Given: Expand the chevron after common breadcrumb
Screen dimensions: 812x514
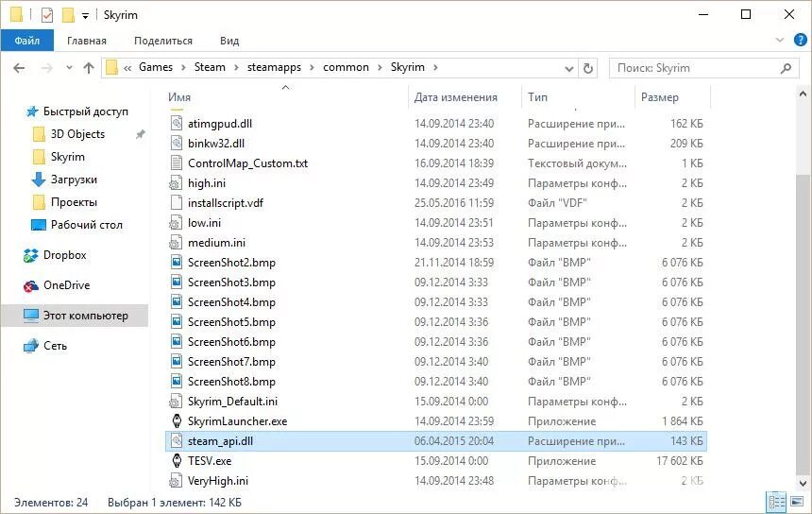Looking at the screenshot, I should point(380,67).
